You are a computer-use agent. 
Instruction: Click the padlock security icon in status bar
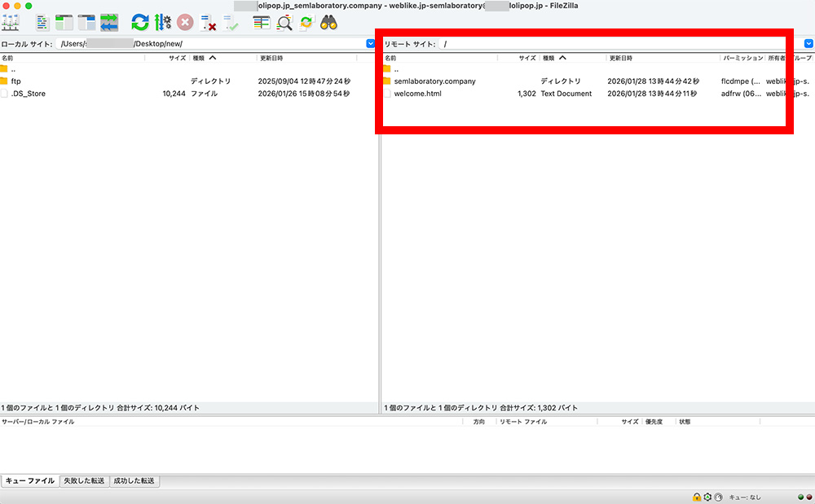[697, 497]
